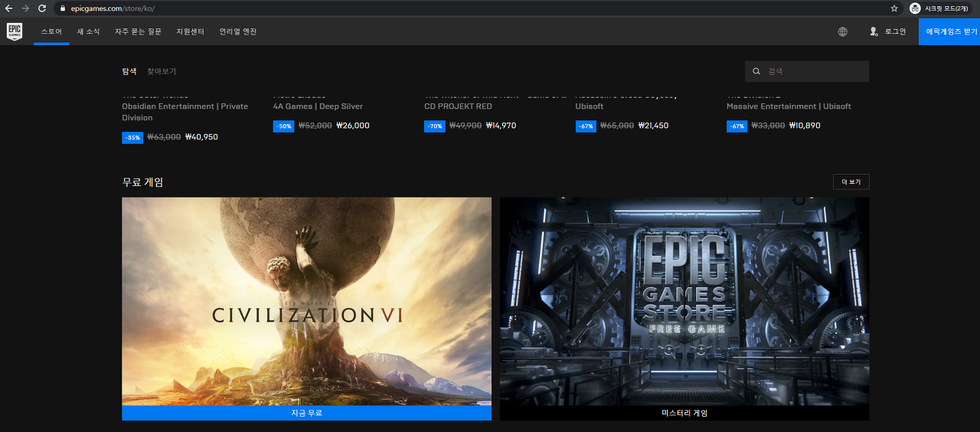The width and height of the screenshot is (980, 432).
Task: Click the ₩21,450 price
Action: pos(653,126)
